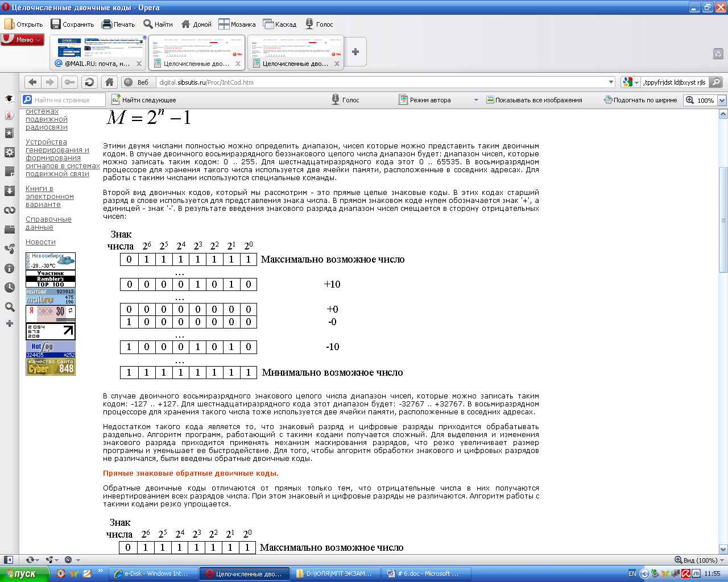Add a panel with sidebar plus icon

pyautogui.click(x=9, y=323)
